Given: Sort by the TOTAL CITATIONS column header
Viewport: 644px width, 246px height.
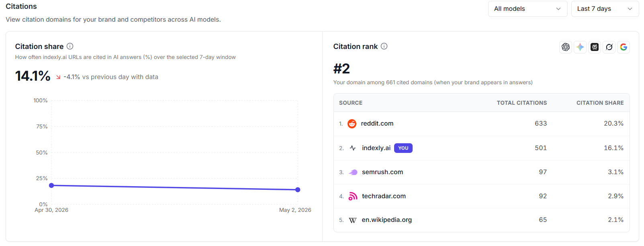Looking at the screenshot, I should [x=521, y=103].
